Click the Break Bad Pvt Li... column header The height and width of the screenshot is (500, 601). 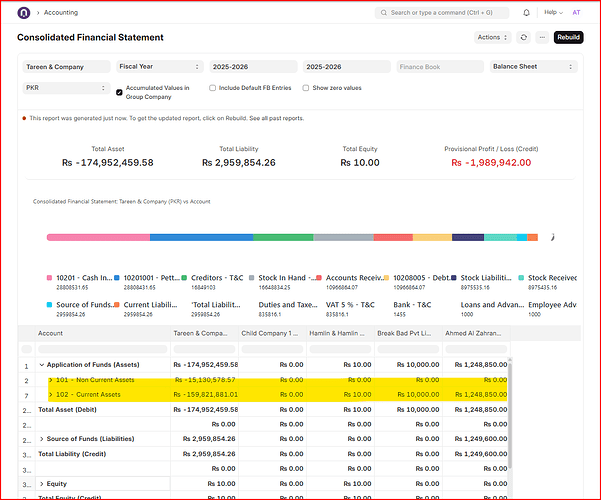tap(409, 334)
